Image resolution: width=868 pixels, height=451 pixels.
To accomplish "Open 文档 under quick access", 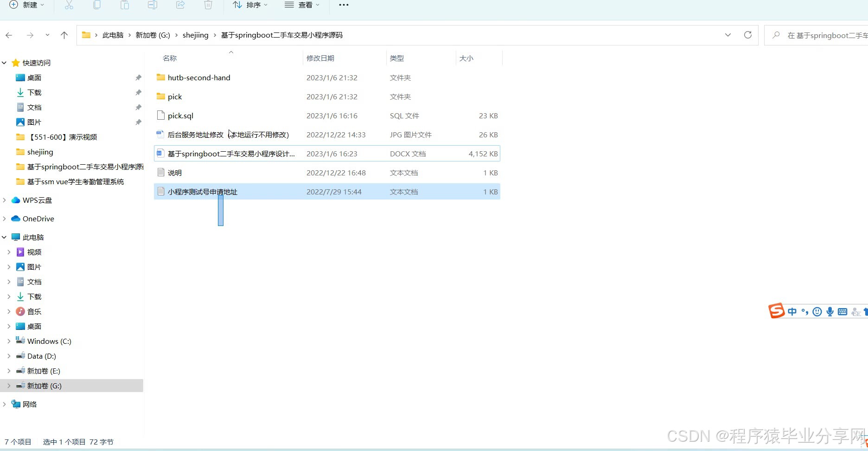I will tap(34, 107).
